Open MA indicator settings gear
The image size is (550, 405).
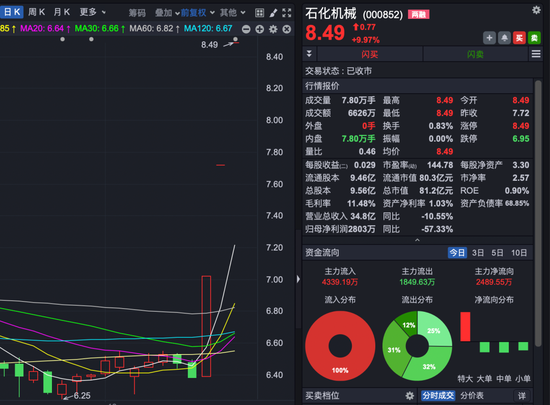point(273,29)
